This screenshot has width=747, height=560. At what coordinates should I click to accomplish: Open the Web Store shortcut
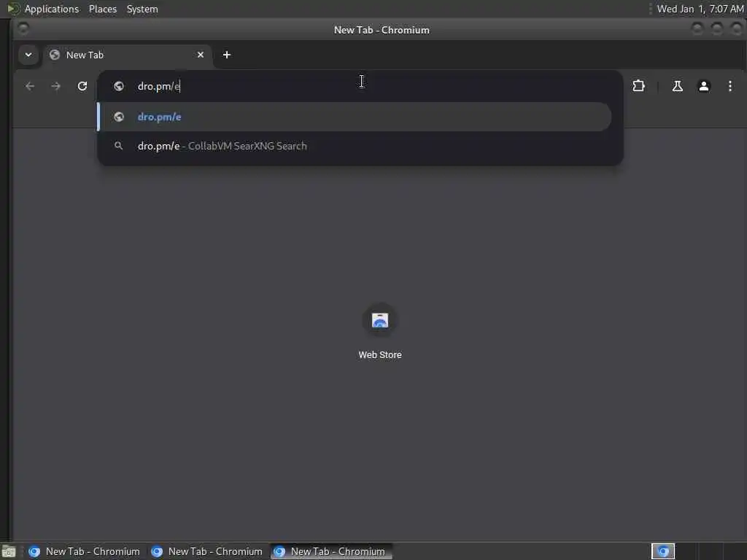point(379,332)
